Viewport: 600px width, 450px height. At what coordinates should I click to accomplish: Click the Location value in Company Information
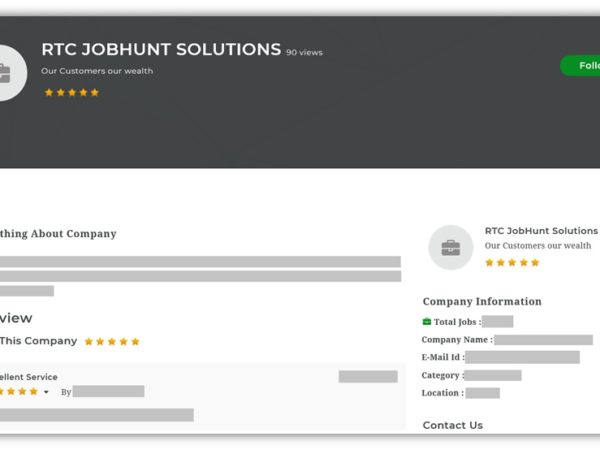(x=482, y=393)
